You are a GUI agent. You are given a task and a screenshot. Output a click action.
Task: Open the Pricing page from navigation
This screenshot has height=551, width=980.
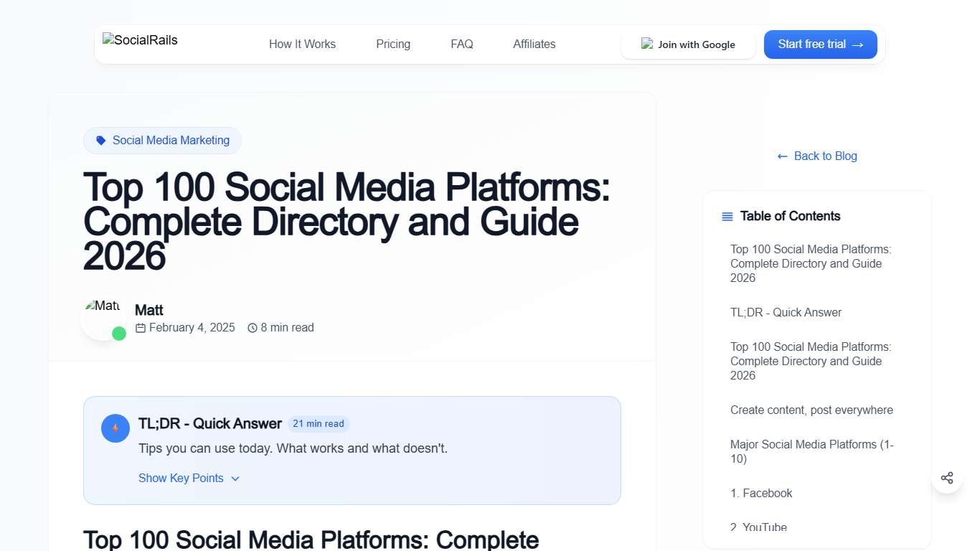coord(392,44)
